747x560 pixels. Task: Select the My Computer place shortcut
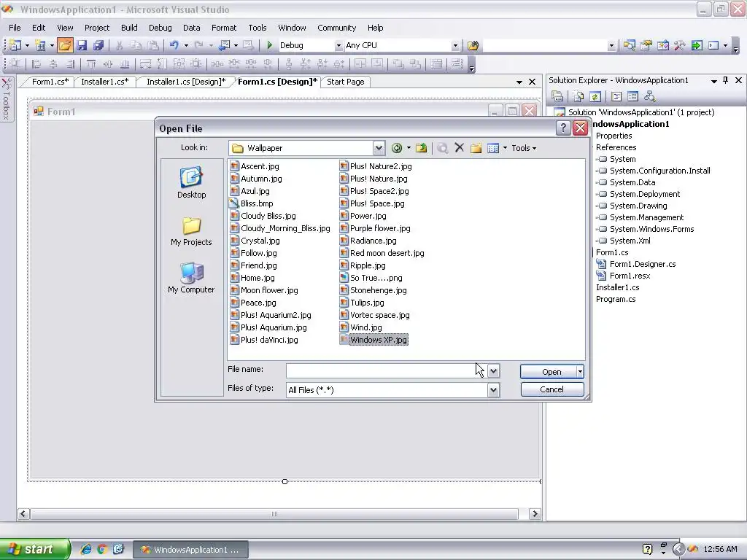(x=192, y=278)
